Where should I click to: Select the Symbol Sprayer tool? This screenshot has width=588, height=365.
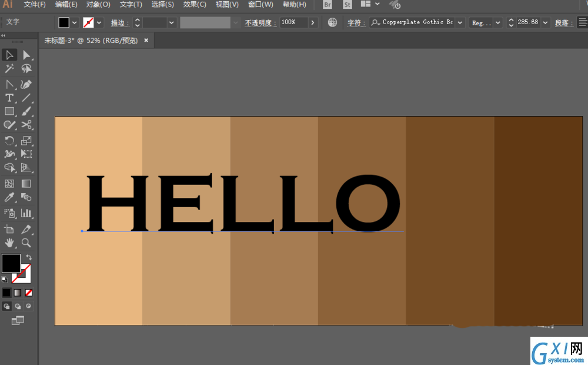coord(9,213)
